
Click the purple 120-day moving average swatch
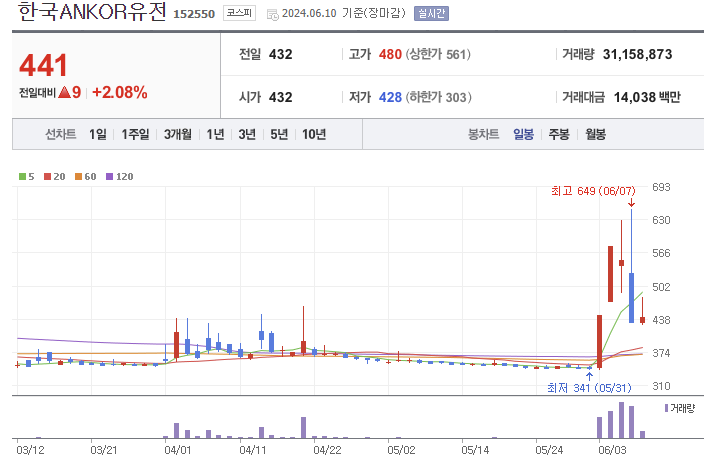point(109,176)
